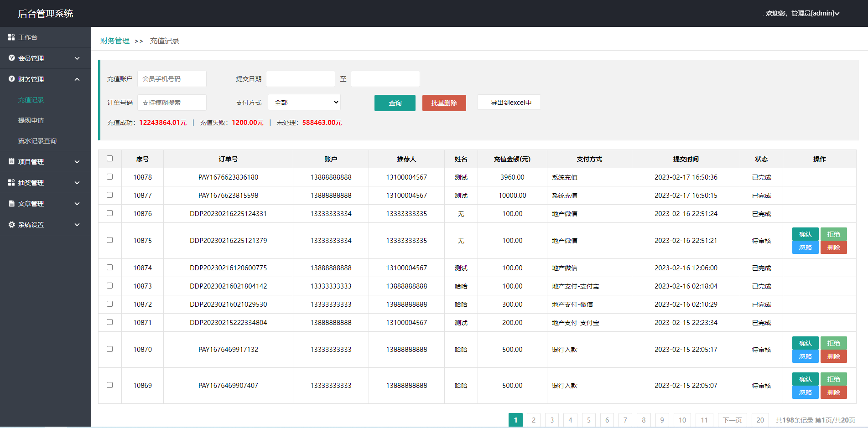Open the 提现申请 submenu item

point(31,120)
